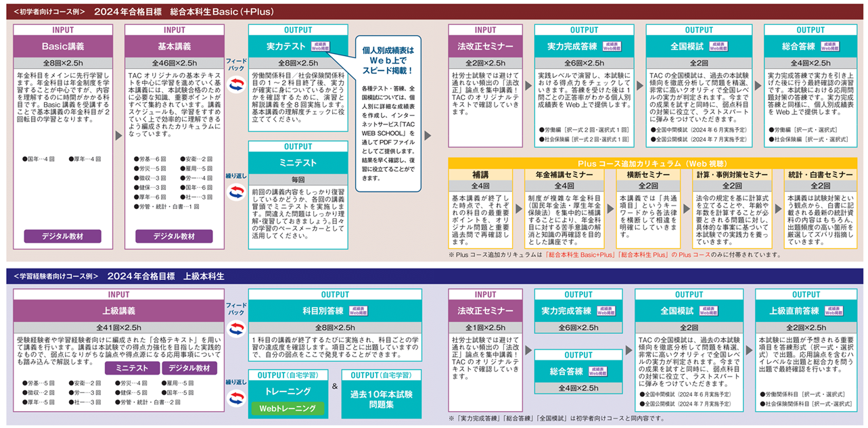Click the gray arrow between Basic講義 and 基本講義
Viewport: 868px width, 428px height.
click(119, 135)
